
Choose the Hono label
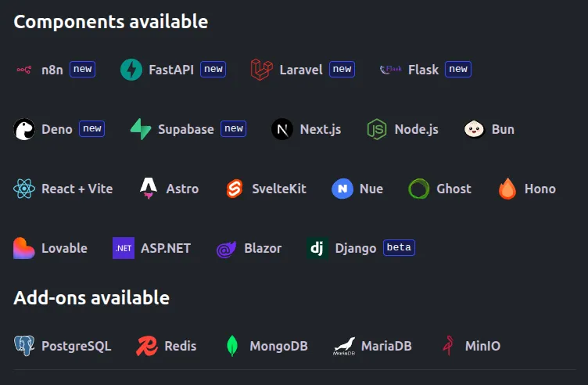coord(540,189)
